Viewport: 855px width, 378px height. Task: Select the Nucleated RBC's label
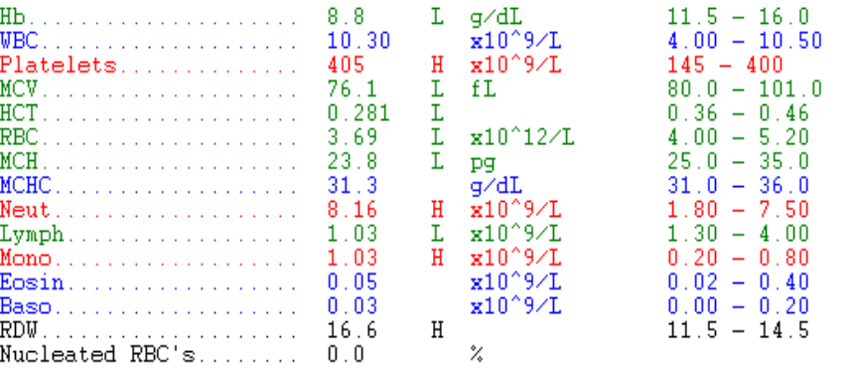pyautogui.click(x=98, y=355)
